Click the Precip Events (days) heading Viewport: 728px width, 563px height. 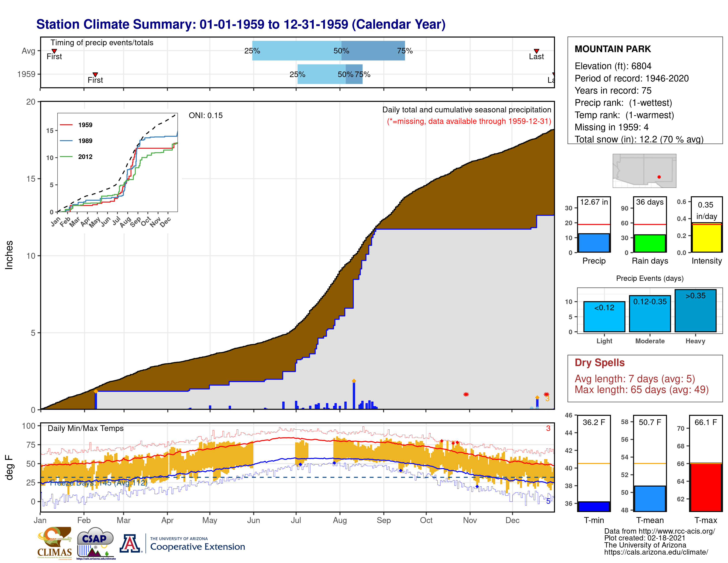click(x=650, y=278)
